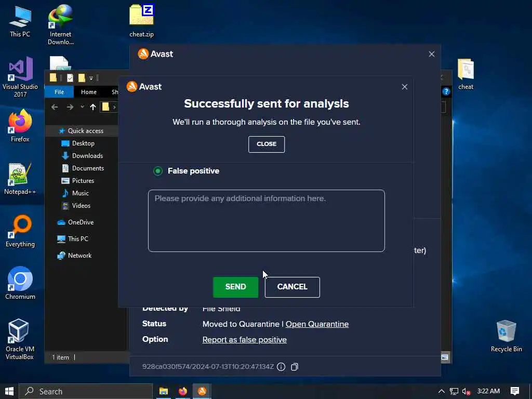Screen dimensions: 532x399
Task: Open Pictures in the navigation pane
Action: [x=83, y=181]
